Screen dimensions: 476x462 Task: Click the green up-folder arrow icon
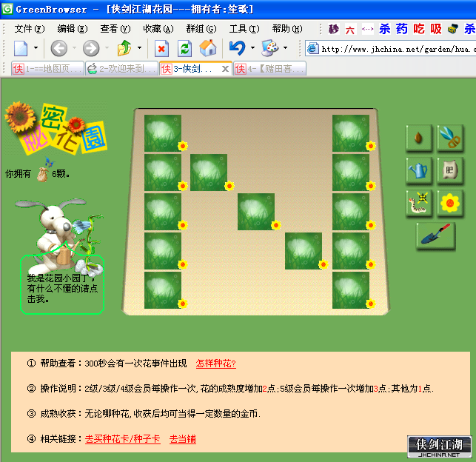pos(124,48)
